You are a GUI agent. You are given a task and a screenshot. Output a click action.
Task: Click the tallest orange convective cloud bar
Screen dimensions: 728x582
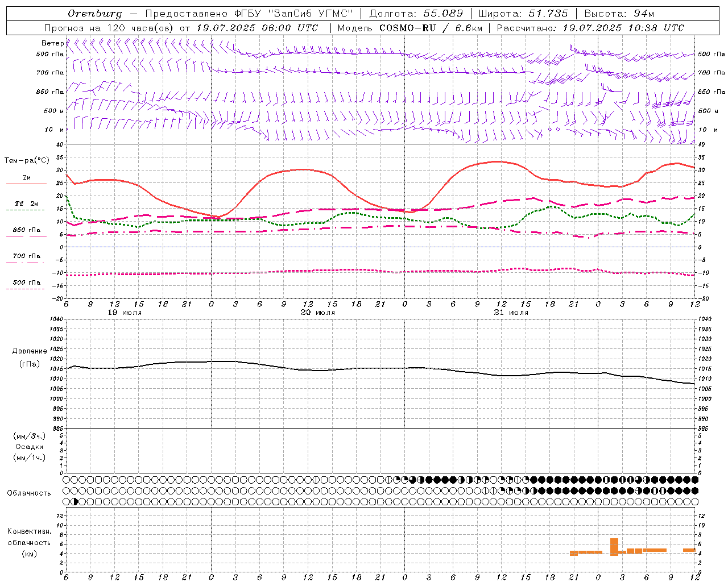614,547
